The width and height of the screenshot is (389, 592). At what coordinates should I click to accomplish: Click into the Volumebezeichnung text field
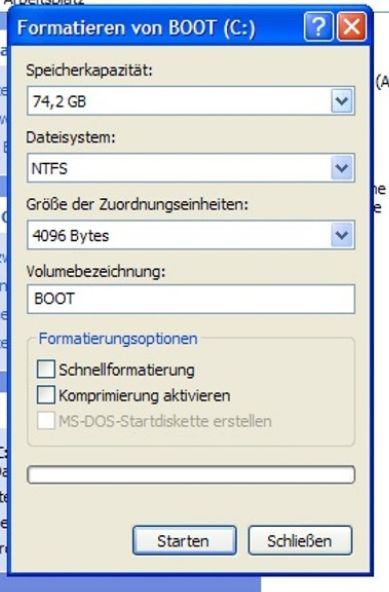coord(191,299)
